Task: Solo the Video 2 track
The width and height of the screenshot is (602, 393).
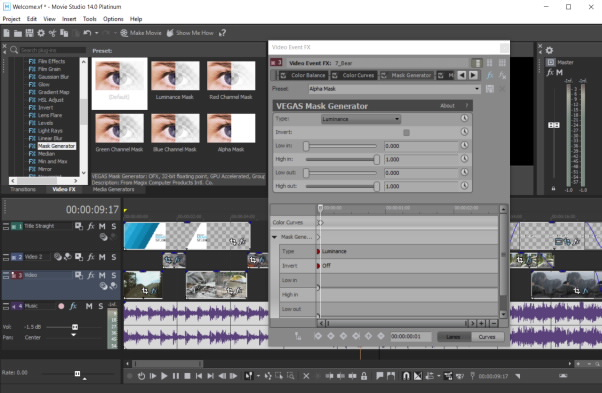Action: tap(114, 257)
